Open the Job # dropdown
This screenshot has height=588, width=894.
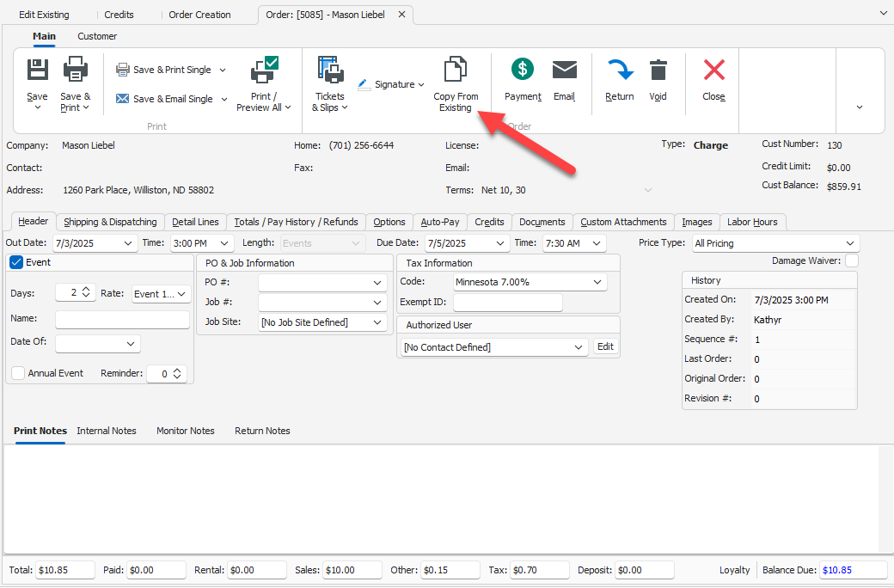pos(377,303)
